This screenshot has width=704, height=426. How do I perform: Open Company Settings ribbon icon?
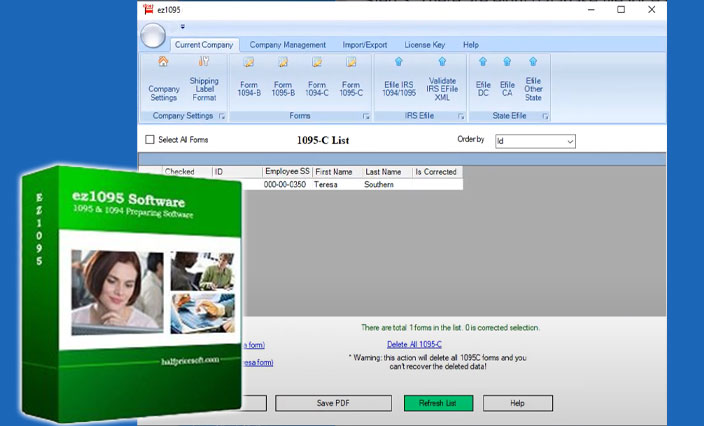163,80
